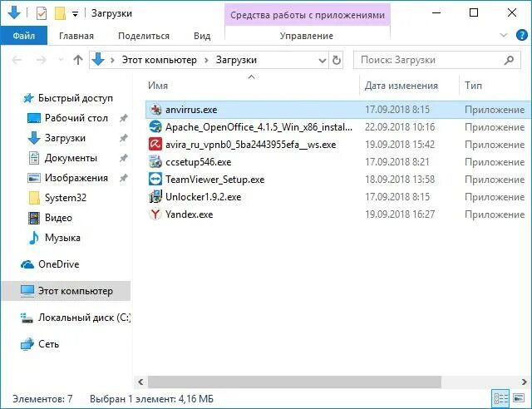Go up one folder level

(x=78, y=60)
